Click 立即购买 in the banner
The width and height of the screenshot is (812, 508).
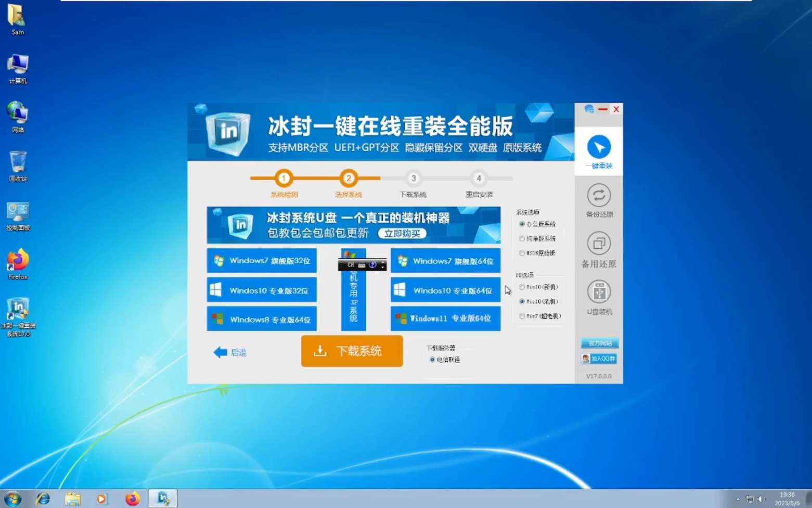(x=402, y=233)
